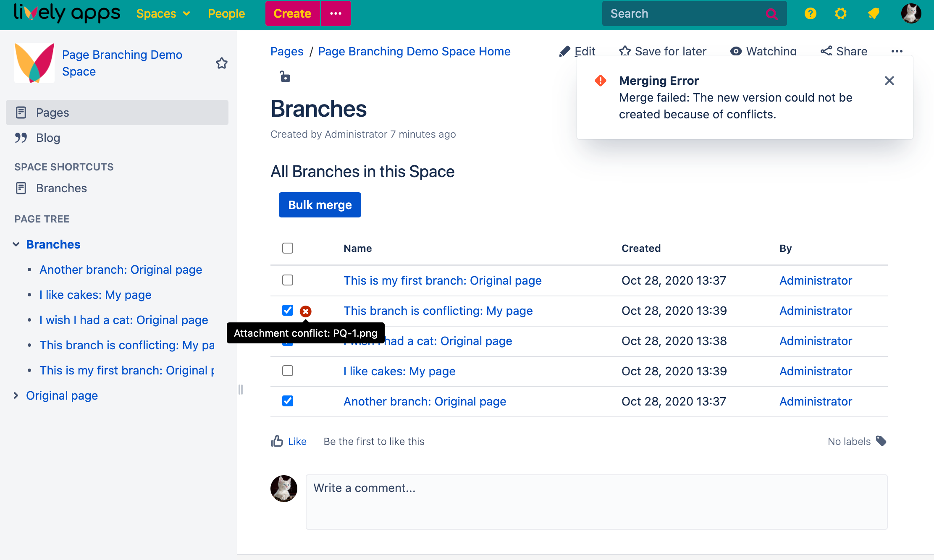This screenshot has width=934, height=560.
Task: Open the user profile avatar menu
Action: [x=911, y=13]
